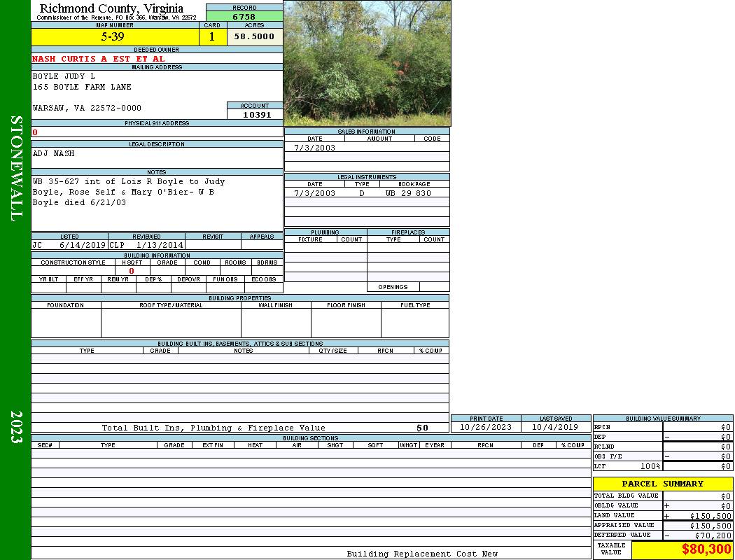The image size is (735, 560).
Task: Select the green record number 6758
Action: (244, 17)
